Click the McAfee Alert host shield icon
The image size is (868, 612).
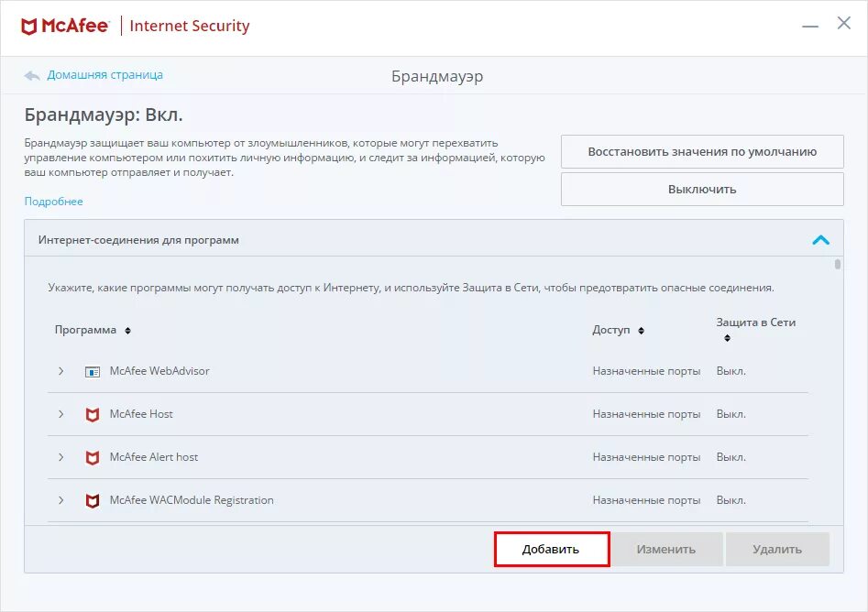(x=93, y=457)
